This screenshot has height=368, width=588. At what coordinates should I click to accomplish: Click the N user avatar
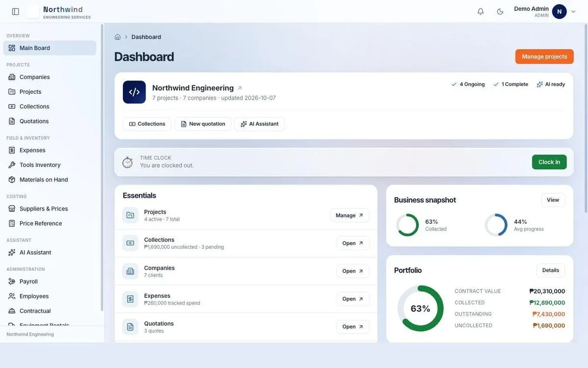coord(559,11)
